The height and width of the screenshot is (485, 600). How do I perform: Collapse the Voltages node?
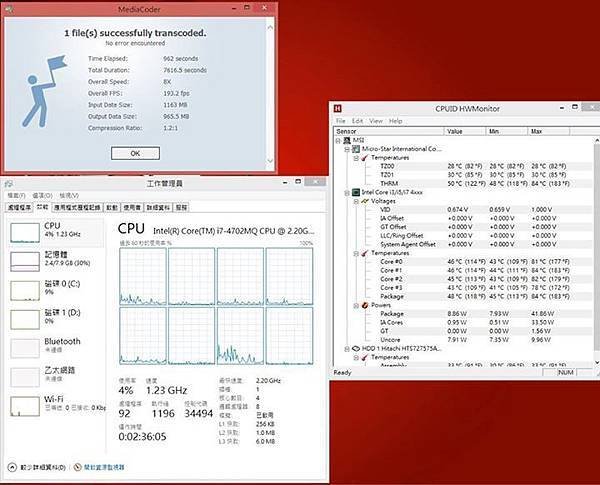coord(356,201)
